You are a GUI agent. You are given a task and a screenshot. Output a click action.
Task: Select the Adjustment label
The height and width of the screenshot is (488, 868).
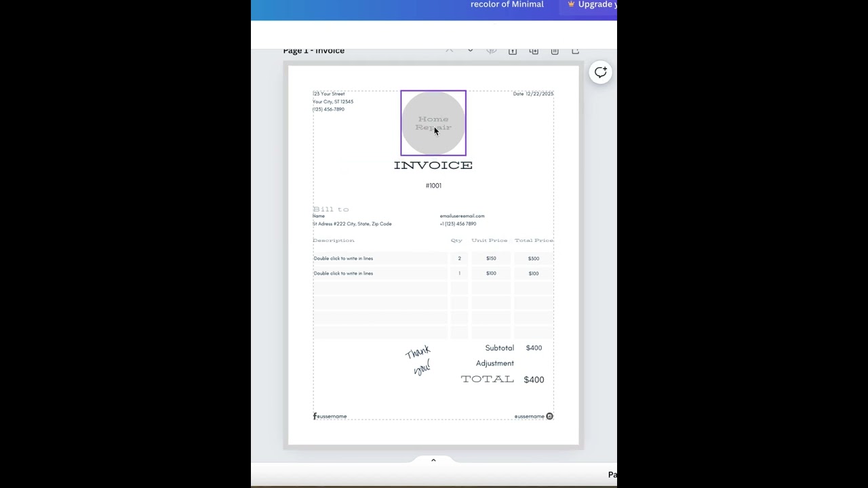tap(495, 363)
